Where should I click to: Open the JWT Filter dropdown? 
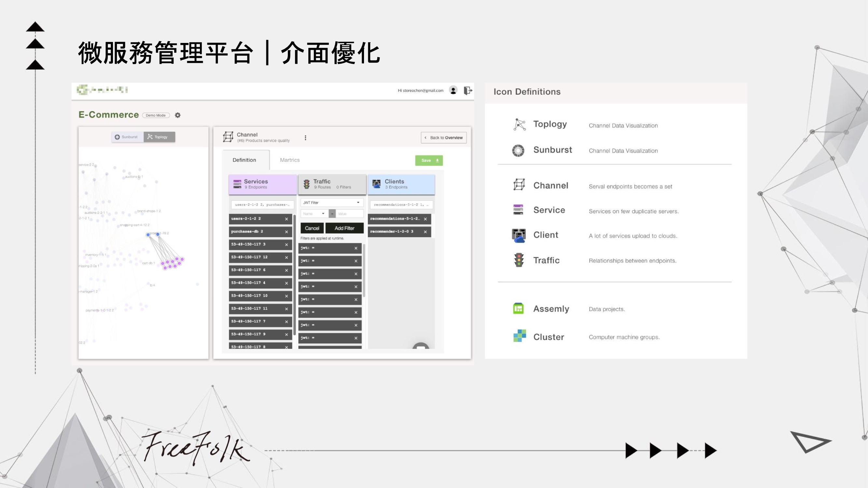pyautogui.click(x=331, y=202)
